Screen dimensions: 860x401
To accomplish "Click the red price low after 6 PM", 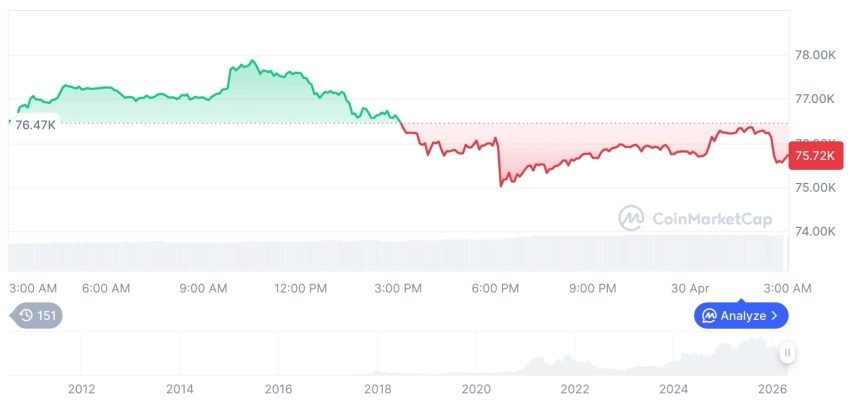I will (x=501, y=185).
